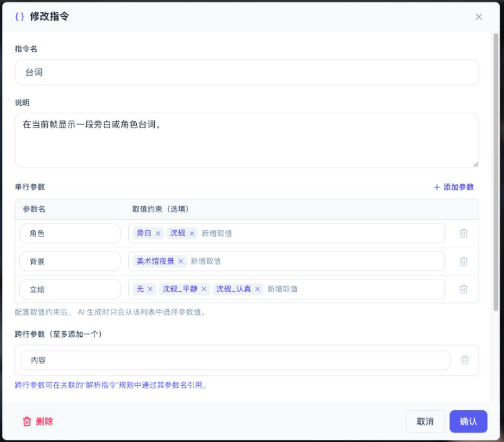Click the 跨行参数（至多添加一个）label
Screen dimensions: 504x442
tap(58, 334)
